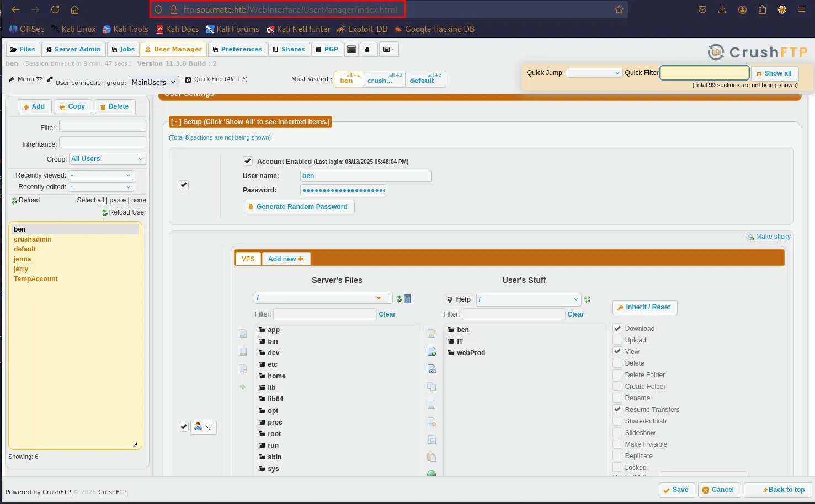Viewport: 815px width, 504px height.
Task: Click the green arrow to add item to user's VFS
Action: [243, 387]
